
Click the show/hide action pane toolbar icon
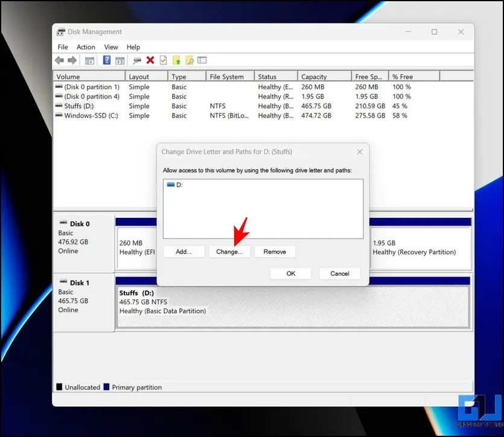click(x=120, y=60)
